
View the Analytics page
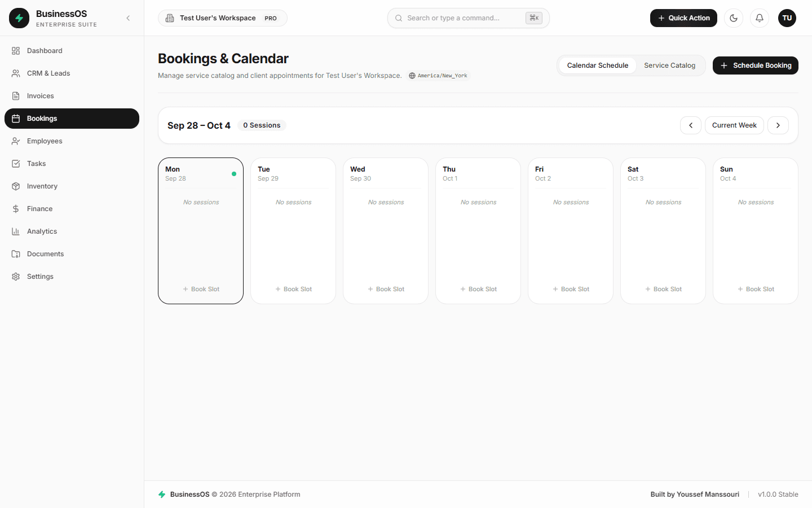click(x=72, y=231)
